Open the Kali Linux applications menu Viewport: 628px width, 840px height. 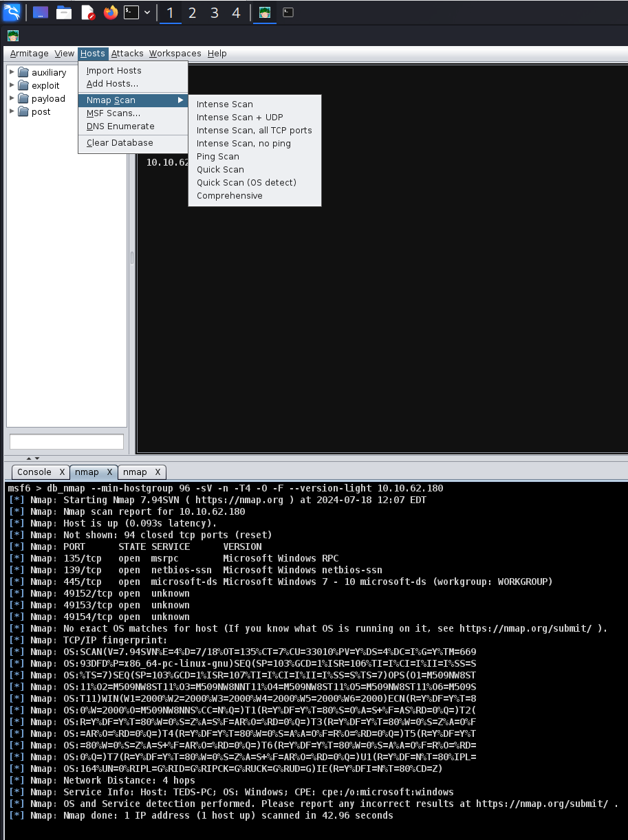click(x=12, y=12)
